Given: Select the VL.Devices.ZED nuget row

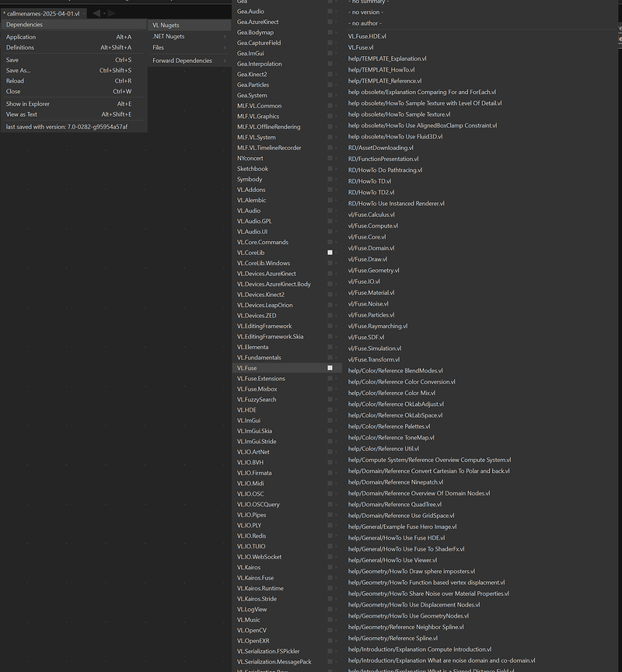Looking at the screenshot, I should [x=287, y=316].
